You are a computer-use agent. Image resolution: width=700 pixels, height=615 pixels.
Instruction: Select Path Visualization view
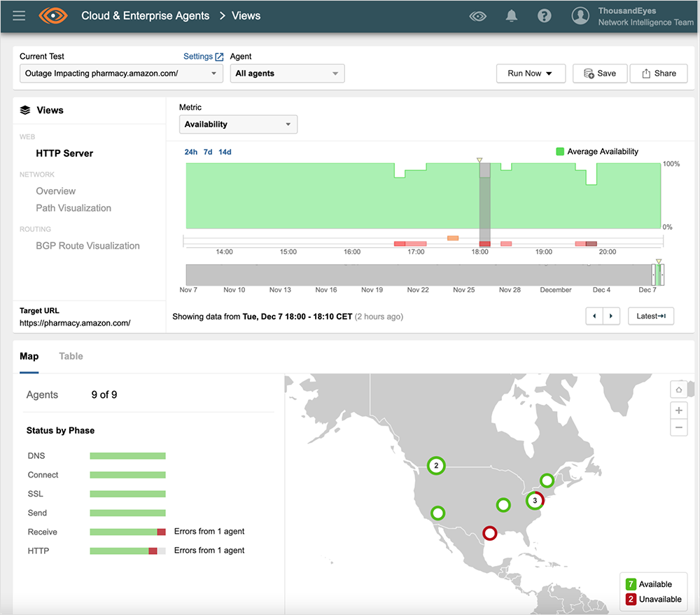(x=73, y=208)
